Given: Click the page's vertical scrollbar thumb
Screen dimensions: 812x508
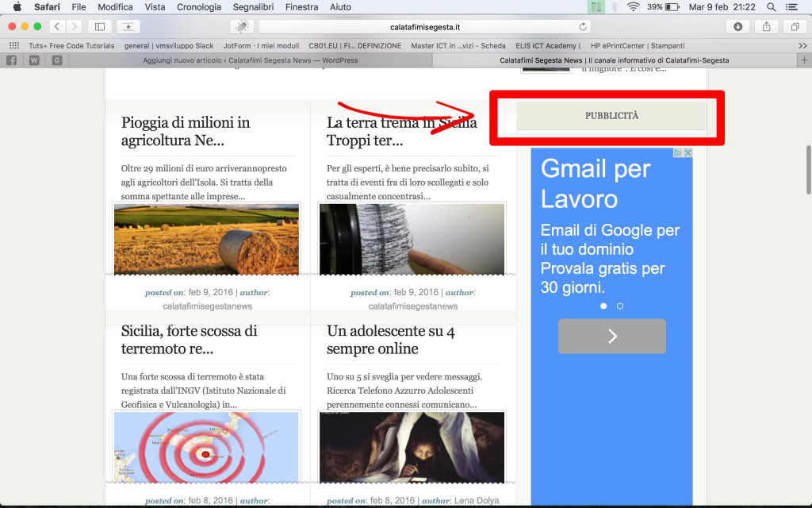Looking at the screenshot, I should 808,170.
